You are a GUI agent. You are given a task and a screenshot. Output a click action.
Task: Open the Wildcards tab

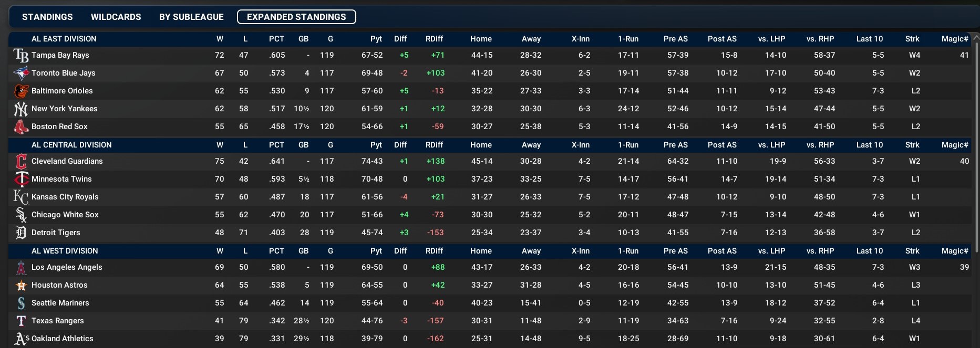116,17
